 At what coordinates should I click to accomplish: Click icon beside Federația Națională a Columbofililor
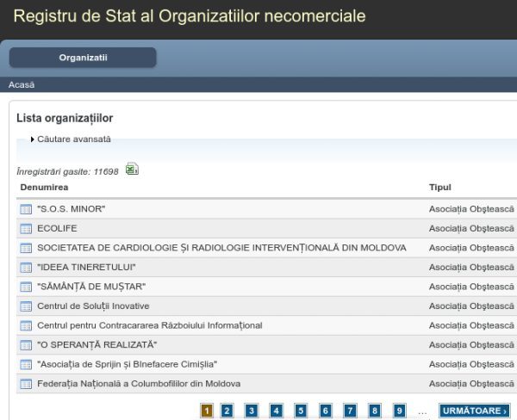tap(26, 384)
